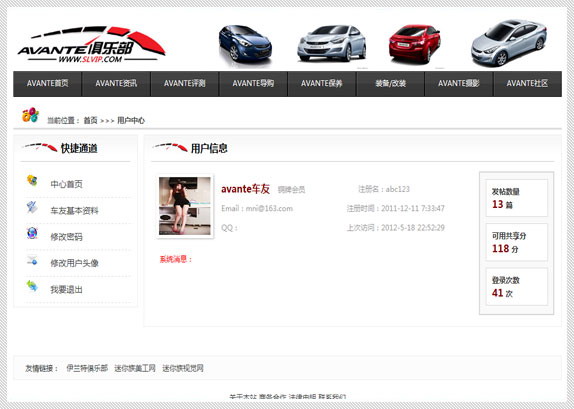
Task: Click the red car header image
Action: click(x=415, y=44)
